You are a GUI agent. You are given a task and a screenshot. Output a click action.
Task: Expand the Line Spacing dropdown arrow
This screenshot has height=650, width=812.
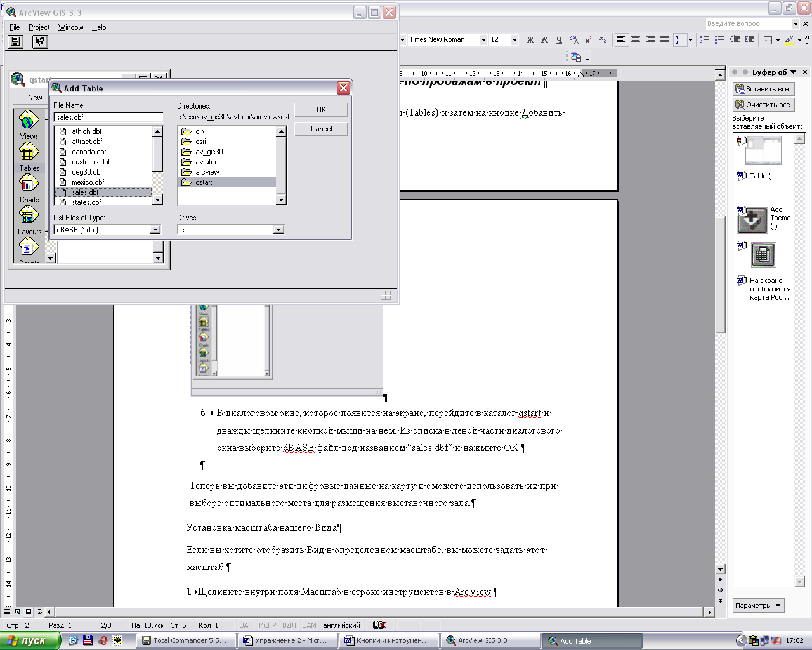pos(691,39)
